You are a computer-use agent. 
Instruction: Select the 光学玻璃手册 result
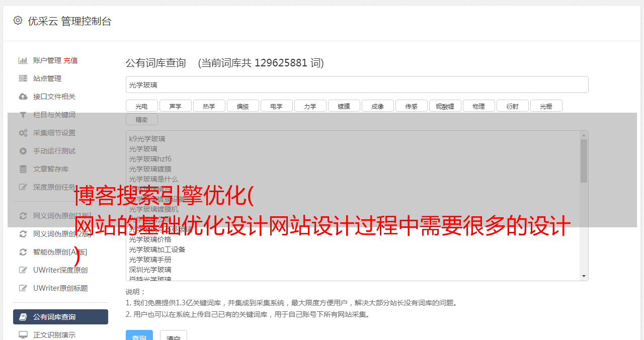(150, 260)
